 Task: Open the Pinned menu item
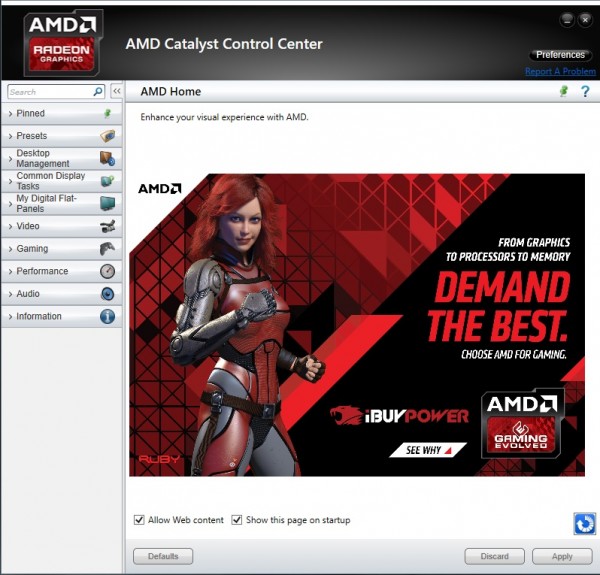(x=62, y=113)
